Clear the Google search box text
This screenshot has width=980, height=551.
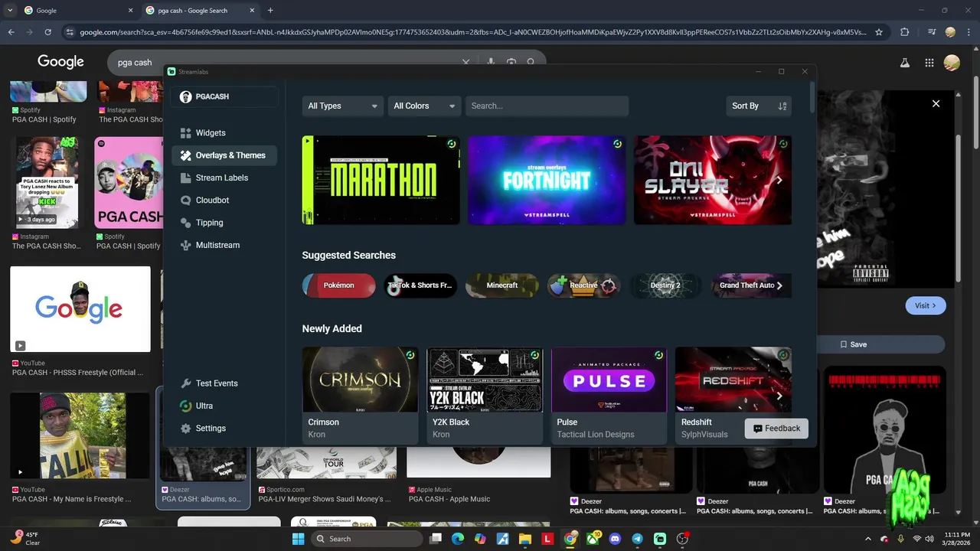[x=465, y=62]
